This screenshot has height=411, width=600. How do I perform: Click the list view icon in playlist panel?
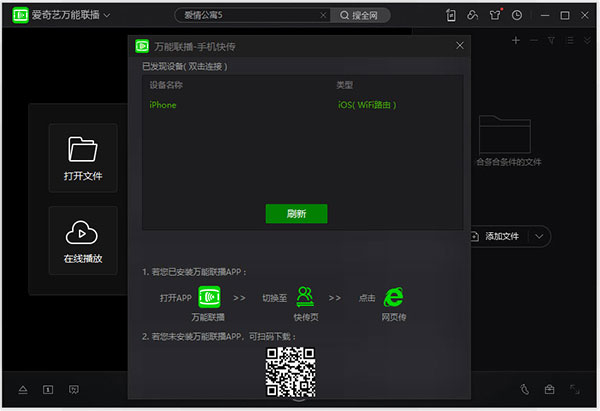(x=570, y=40)
